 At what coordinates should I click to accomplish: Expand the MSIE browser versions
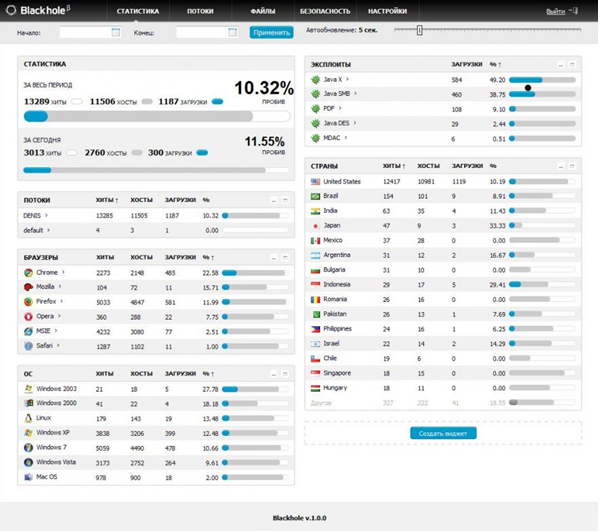[56, 331]
